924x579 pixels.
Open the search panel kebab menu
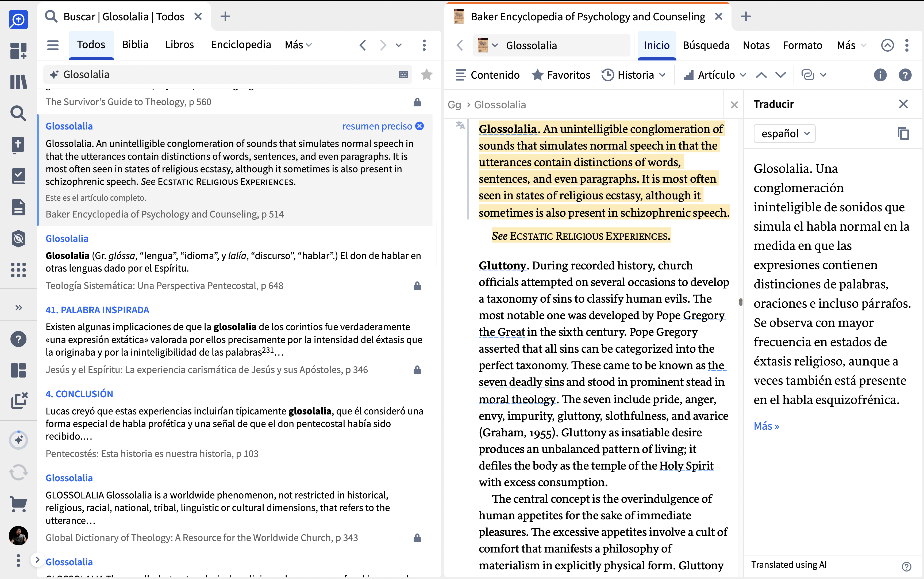424,45
